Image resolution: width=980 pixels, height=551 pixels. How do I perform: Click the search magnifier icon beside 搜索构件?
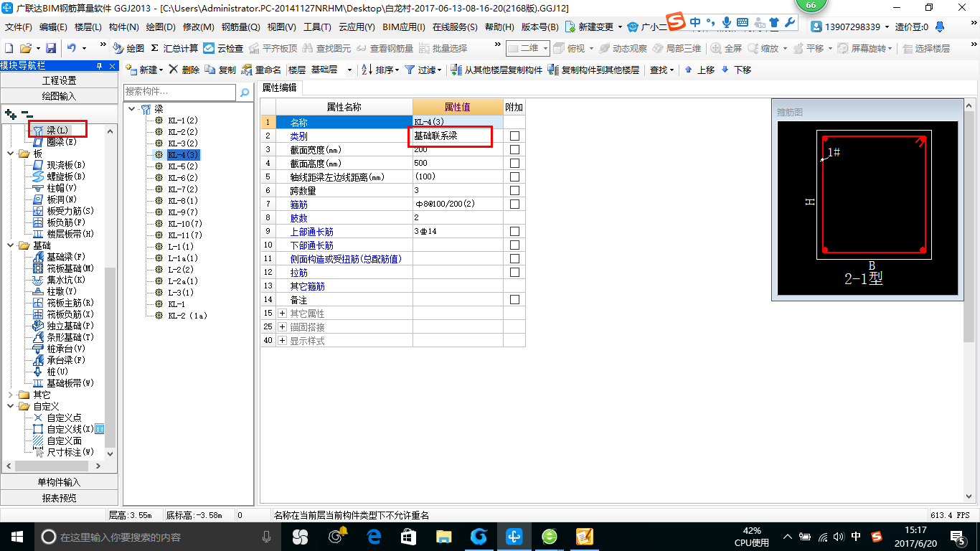click(x=245, y=93)
